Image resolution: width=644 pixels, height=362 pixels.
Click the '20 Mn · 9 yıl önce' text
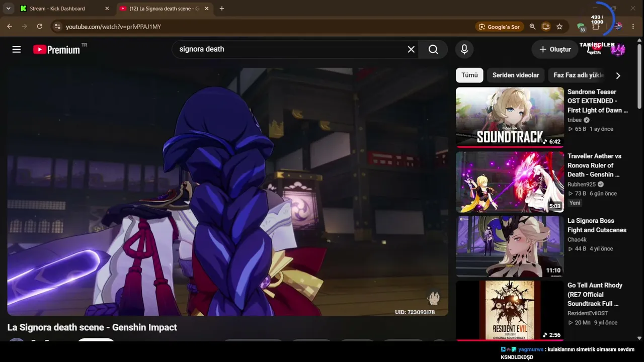pos(593,323)
